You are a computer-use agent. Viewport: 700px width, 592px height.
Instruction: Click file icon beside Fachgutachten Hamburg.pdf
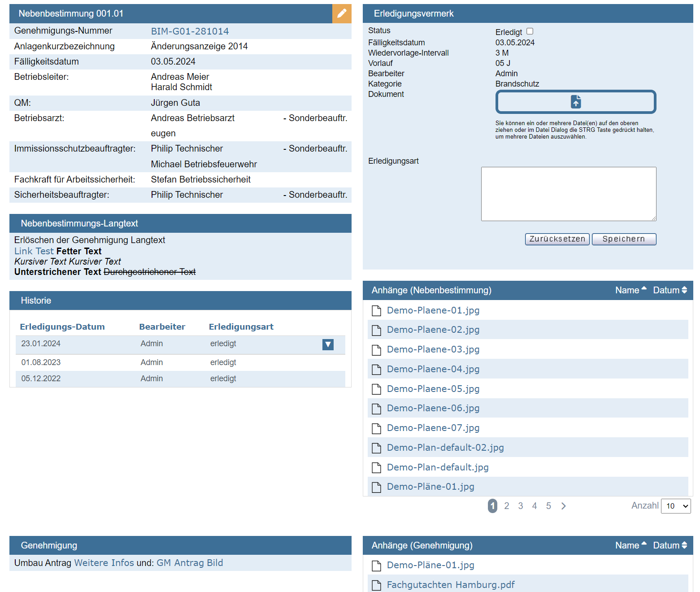tap(377, 585)
